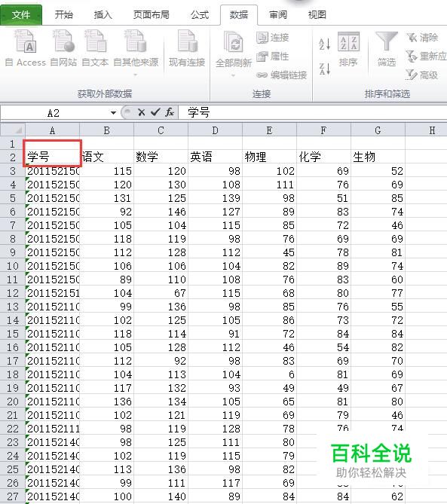Click the 生物 score 52 in row 3
Viewport: 447px width, 504px height.
coord(378,171)
